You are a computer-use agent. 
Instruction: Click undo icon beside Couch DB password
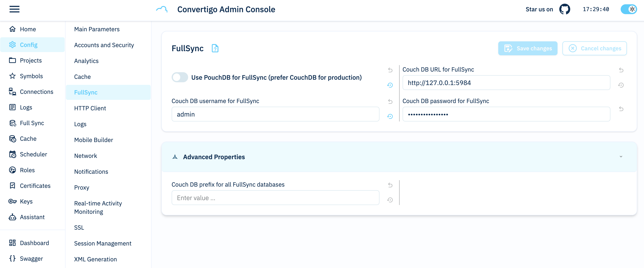[621, 109]
